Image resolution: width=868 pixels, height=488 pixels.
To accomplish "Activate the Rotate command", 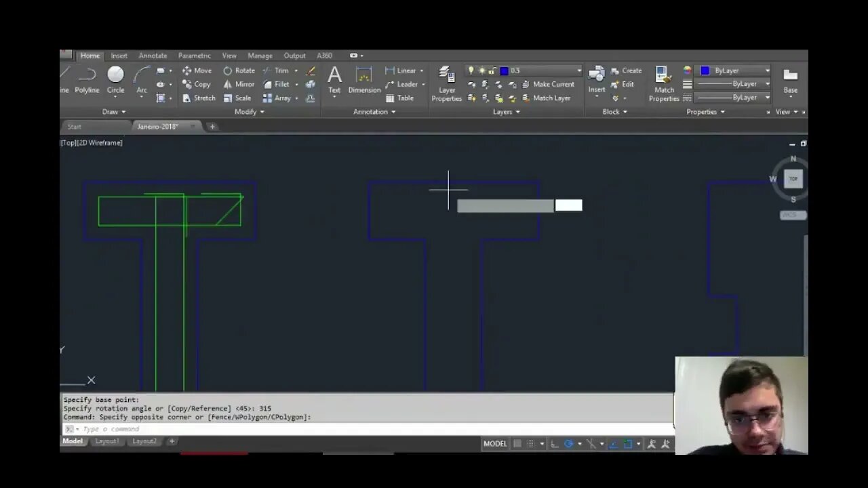I will [239, 70].
